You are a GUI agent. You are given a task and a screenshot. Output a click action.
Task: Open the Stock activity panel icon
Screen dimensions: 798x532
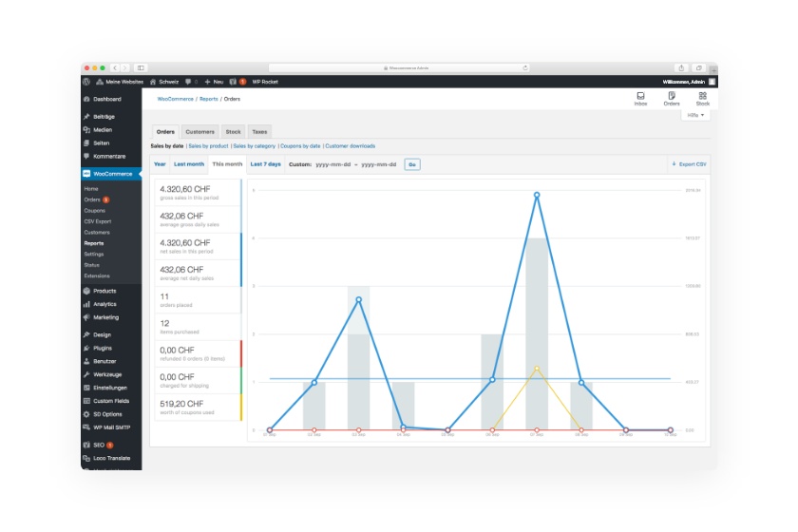702,99
